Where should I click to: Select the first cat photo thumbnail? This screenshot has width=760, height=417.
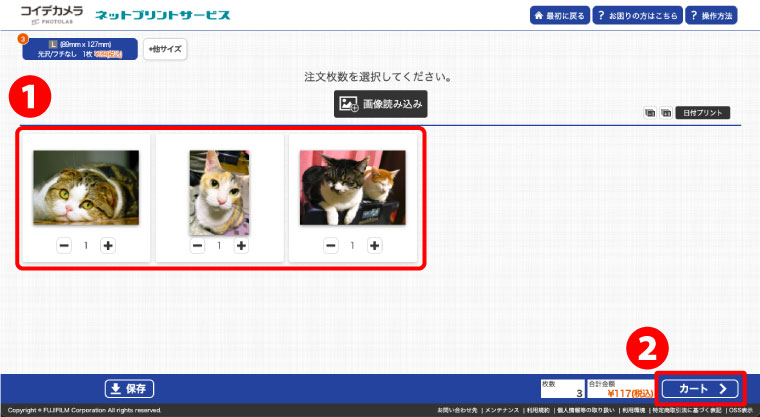point(86,187)
